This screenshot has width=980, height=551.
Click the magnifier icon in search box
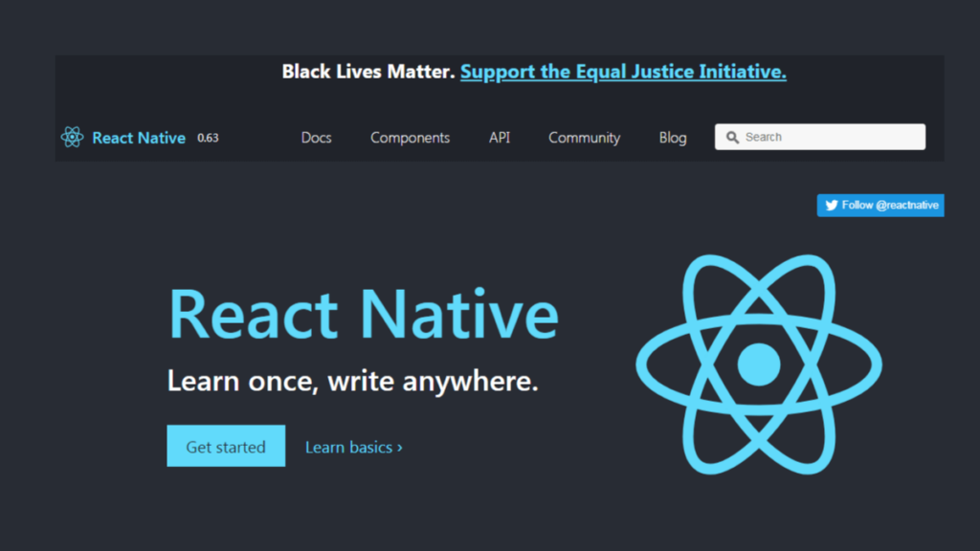[732, 138]
